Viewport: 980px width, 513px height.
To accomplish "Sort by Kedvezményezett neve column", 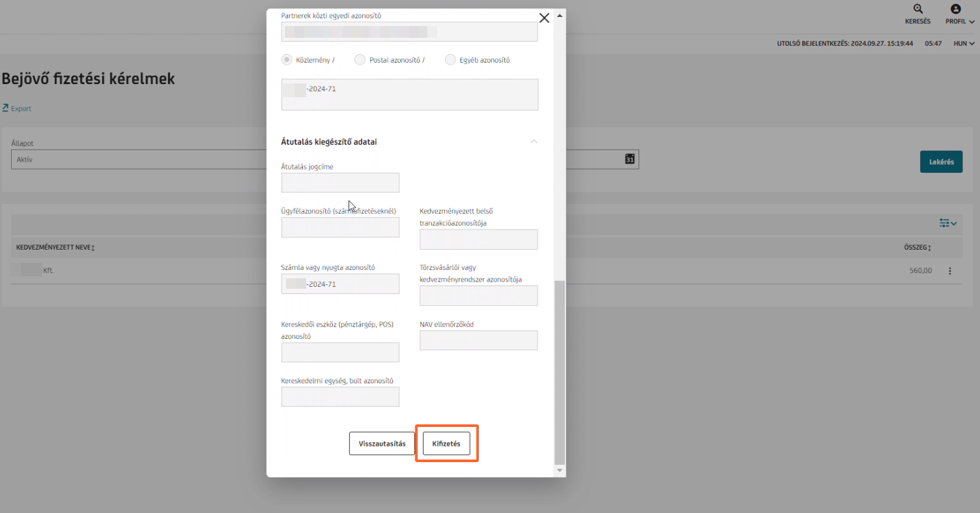I will click(55, 248).
